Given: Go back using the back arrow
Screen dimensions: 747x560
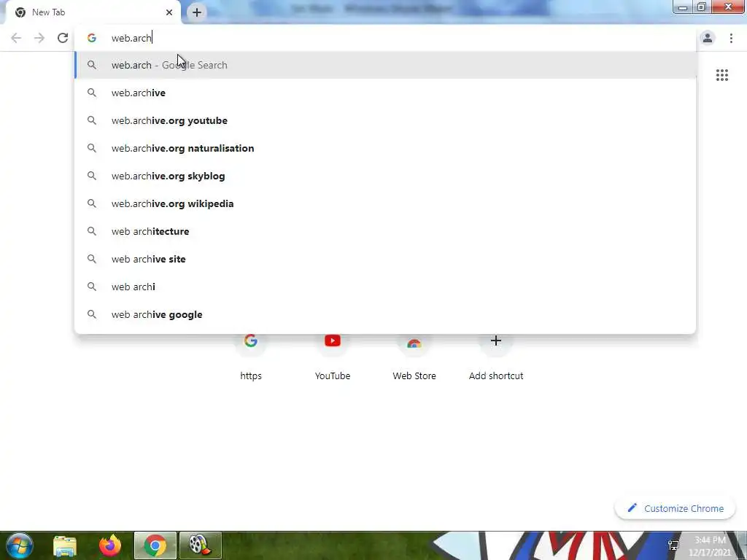Looking at the screenshot, I should tap(16, 38).
